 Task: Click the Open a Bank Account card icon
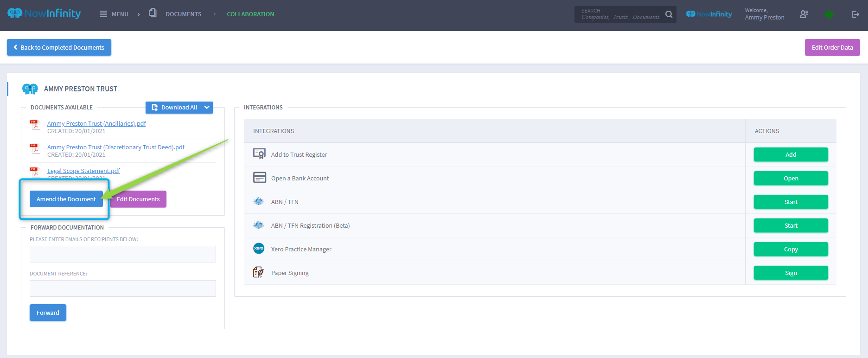click(x=260, y=178)
